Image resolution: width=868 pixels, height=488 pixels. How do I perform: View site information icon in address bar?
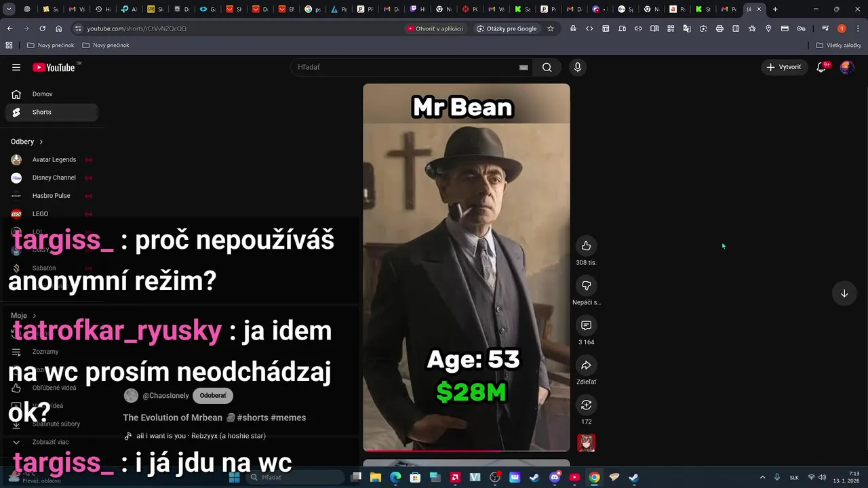[78, 28]
